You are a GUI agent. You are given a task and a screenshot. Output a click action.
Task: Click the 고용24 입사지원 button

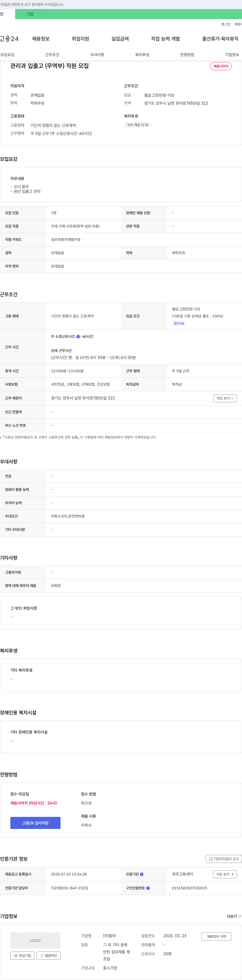pyautogui.click(x=36, y=823)
